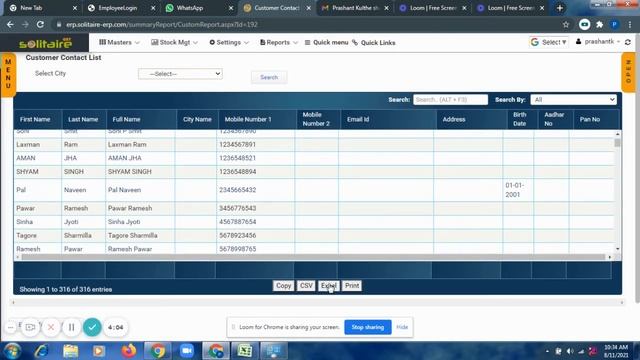This screenshot has width=640, height=360.
Task: Finish Loom recording with green checkmark
Action: (x=92, y=327)
